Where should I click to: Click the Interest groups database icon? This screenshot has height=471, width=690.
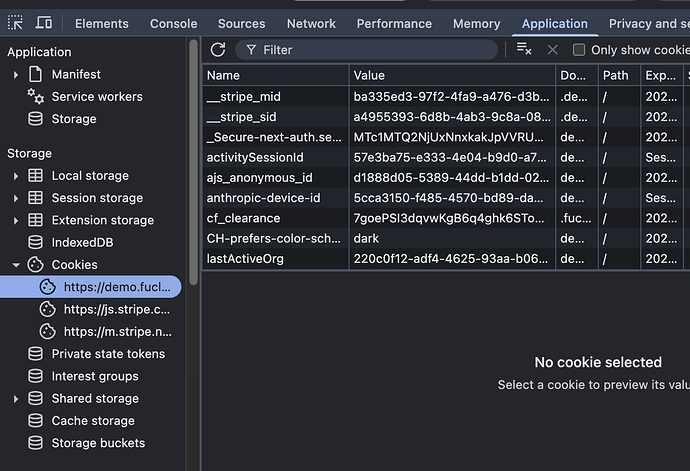(36, 376)
